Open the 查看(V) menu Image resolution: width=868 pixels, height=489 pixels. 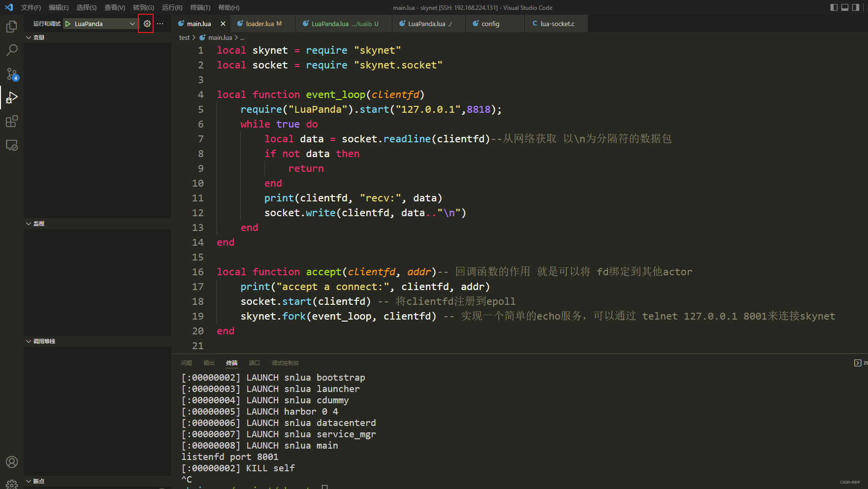(115, 7)
